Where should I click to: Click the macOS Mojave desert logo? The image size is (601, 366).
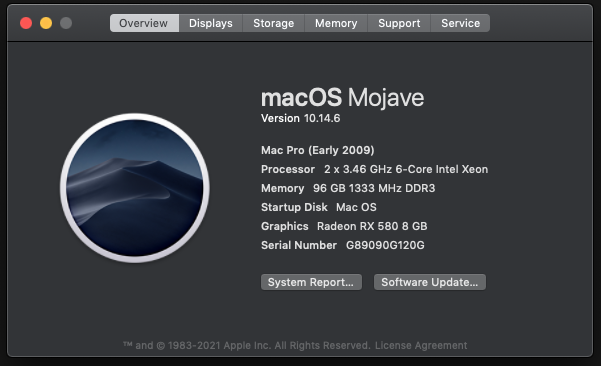pyautogui.click(x=135, y=188)
